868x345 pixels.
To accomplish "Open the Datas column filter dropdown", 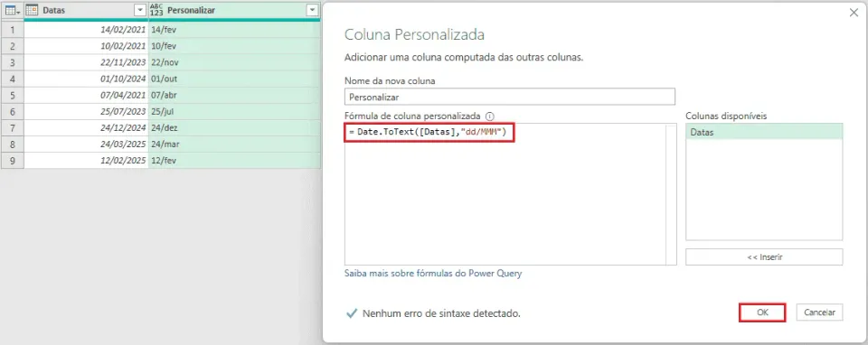I will click(x=139, y=11).
